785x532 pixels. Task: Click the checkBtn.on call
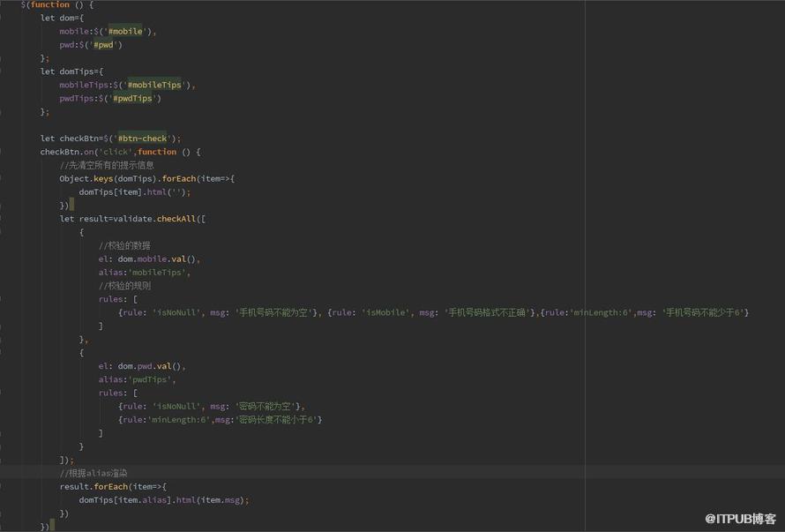coord(67,152)
